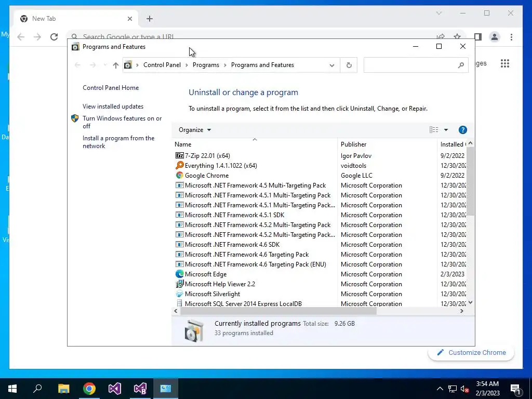Image resolution: width=532 pixels, height=399 pixels.
Task: Open the Organize dropdown menu
Action: tap(195, 129)
